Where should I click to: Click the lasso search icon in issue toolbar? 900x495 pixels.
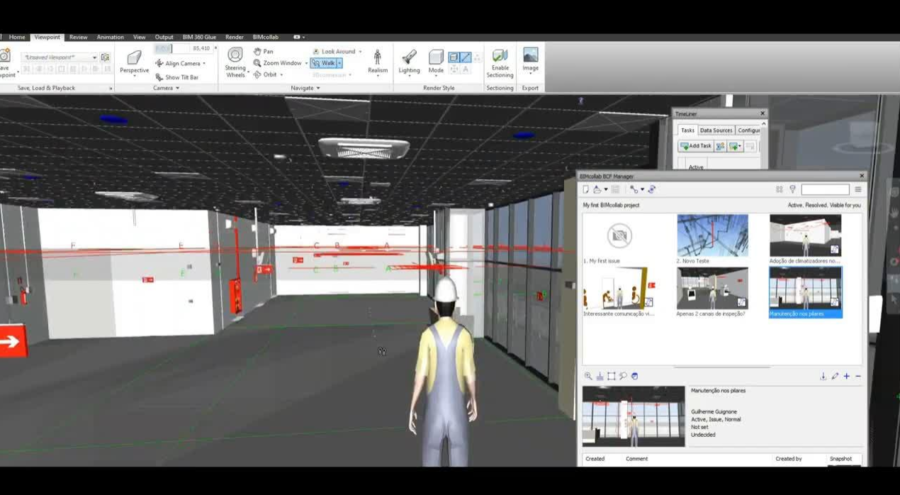(x=623, y=376)
